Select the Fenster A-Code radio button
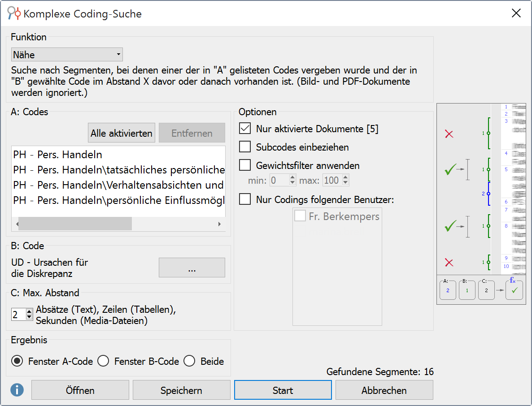 coord(17,361)
